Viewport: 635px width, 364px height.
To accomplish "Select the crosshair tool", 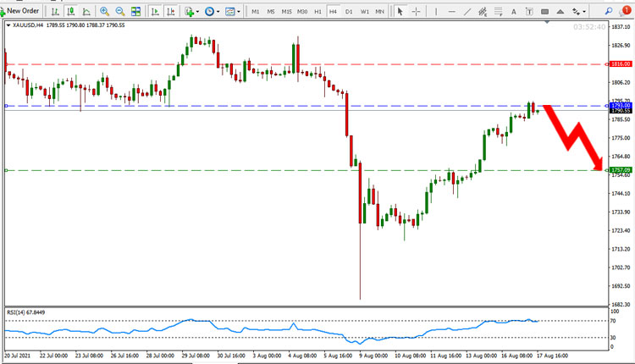I will tap(416, 12).
